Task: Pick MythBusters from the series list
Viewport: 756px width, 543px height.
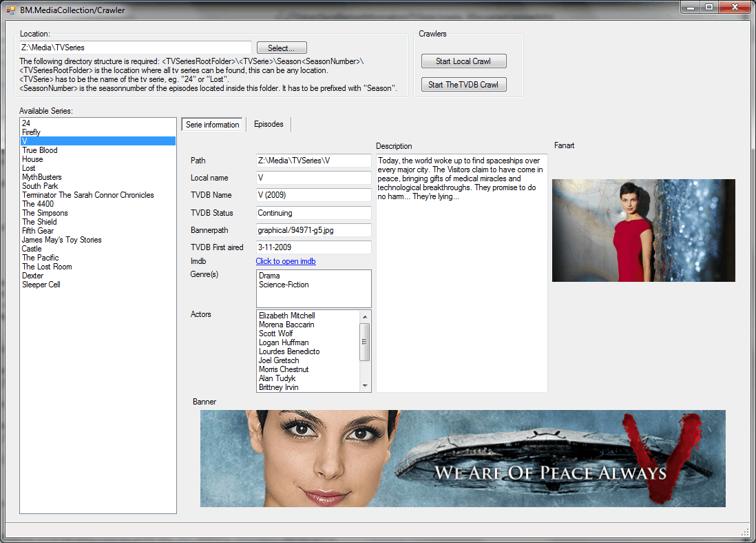Action: coord(98,177)
